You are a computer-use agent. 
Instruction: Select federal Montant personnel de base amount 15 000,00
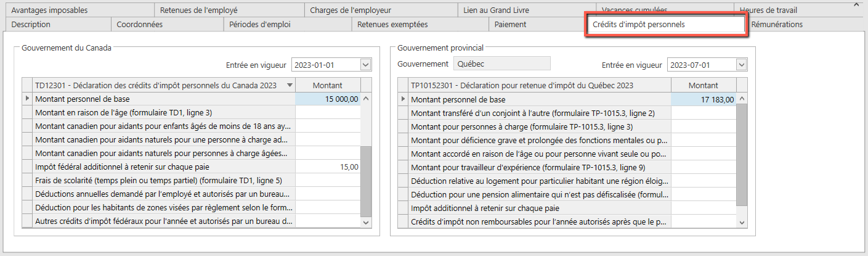click(328, 99)
